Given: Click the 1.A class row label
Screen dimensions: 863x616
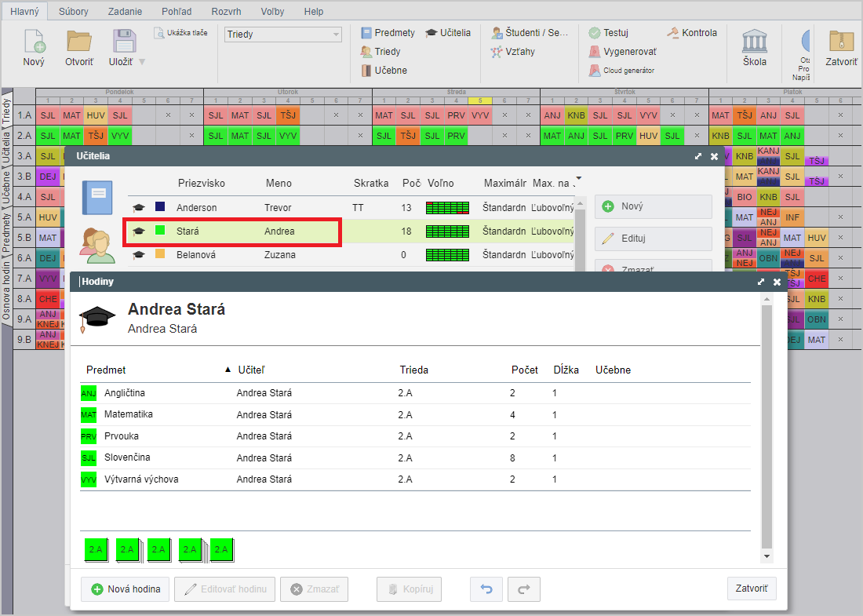Looking at the screenshot, I should pyautogui.click(x=24, y=115).
